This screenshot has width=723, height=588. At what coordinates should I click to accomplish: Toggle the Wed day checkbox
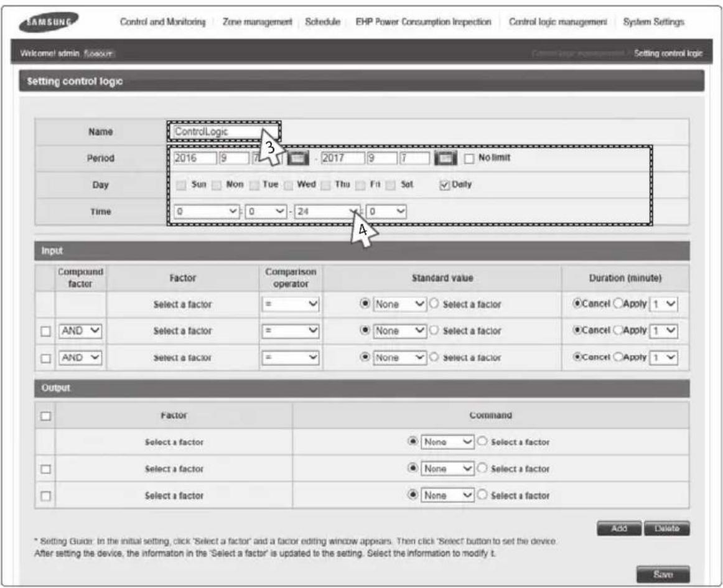(x=288, y=185)
